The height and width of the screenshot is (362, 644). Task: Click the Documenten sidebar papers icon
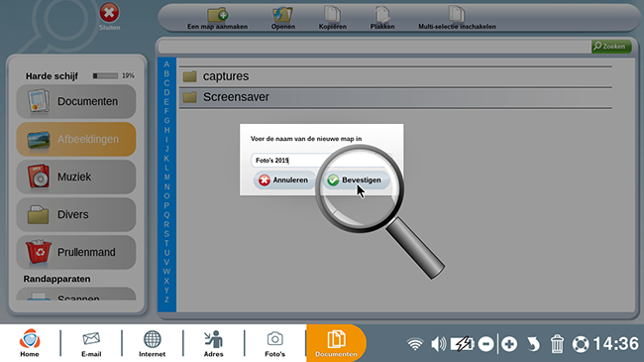[39, 101]
